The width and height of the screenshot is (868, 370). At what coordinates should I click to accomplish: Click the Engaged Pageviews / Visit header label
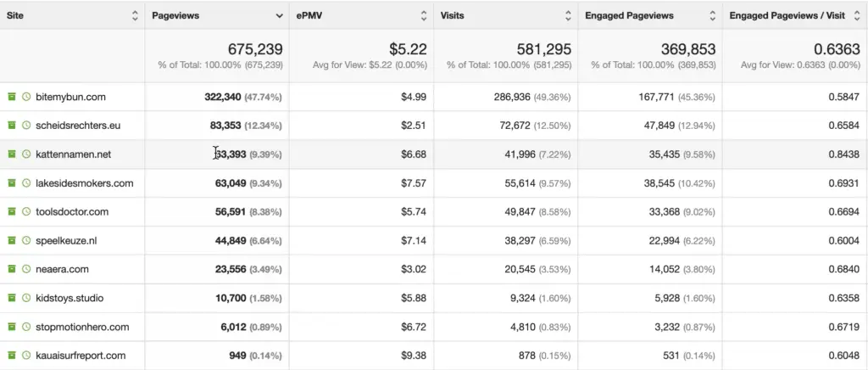[x=787, y=15]
